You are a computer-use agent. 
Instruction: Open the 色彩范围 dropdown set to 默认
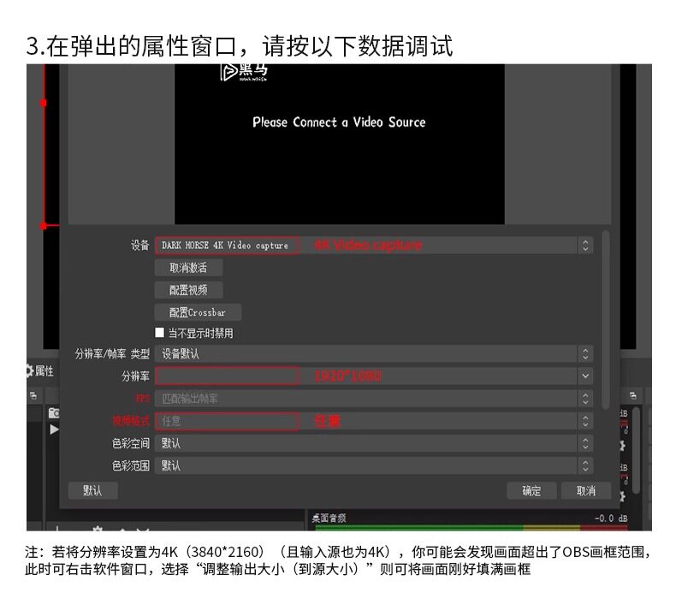click(x=374, y=465)
